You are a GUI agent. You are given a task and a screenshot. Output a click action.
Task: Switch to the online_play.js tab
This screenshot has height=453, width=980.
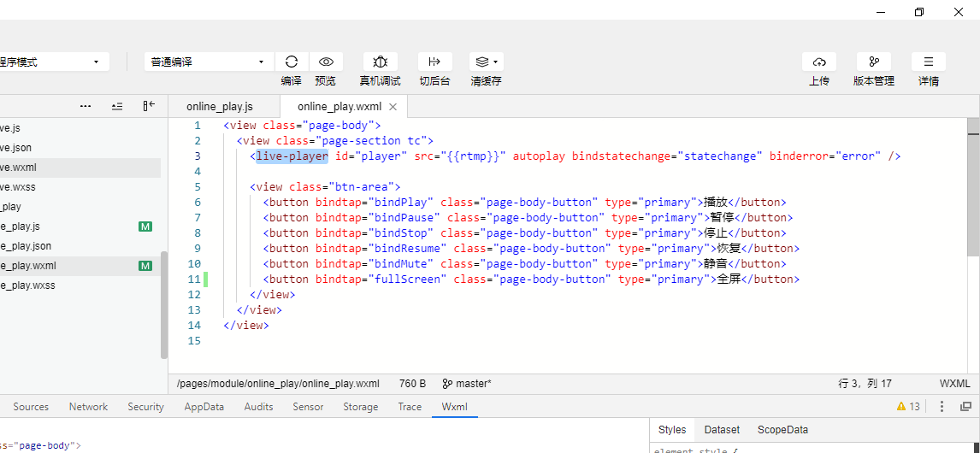tap(220, 107)
